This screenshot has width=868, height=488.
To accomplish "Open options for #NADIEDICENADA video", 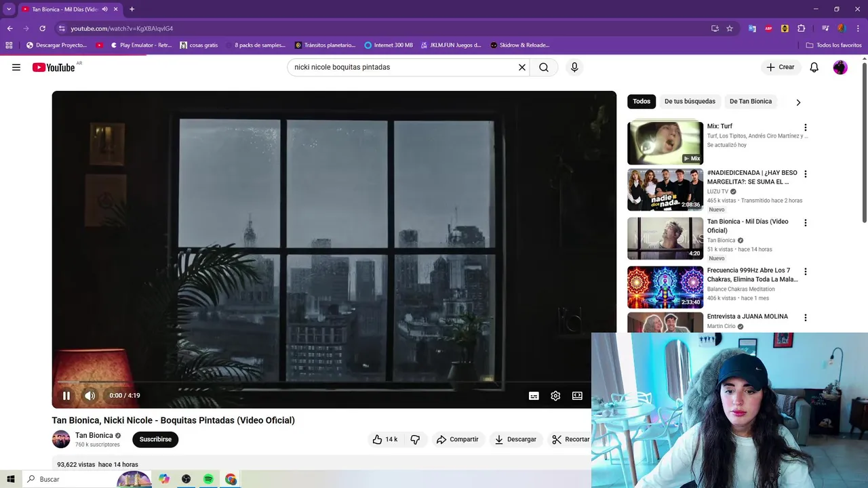I will [806, 174].
